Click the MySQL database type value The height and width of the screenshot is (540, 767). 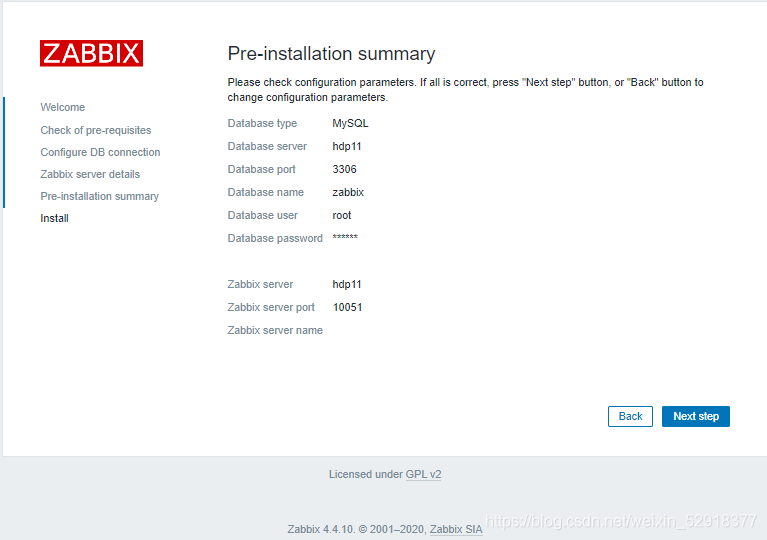350,123
